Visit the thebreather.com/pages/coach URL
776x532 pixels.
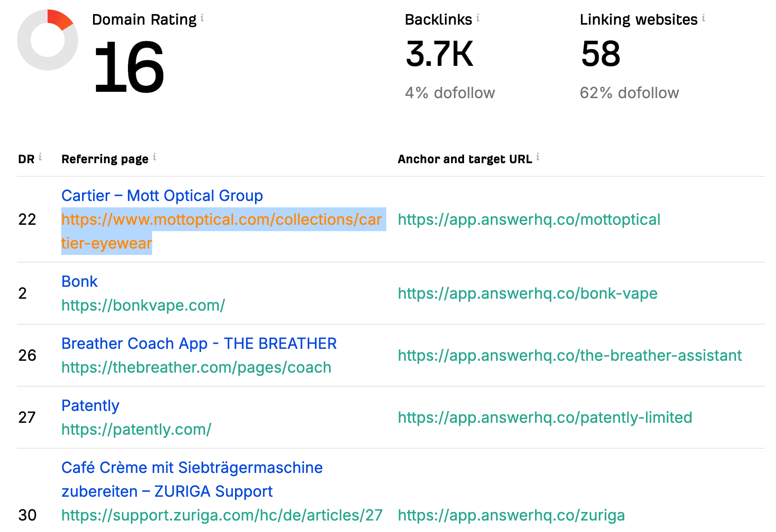196,368
